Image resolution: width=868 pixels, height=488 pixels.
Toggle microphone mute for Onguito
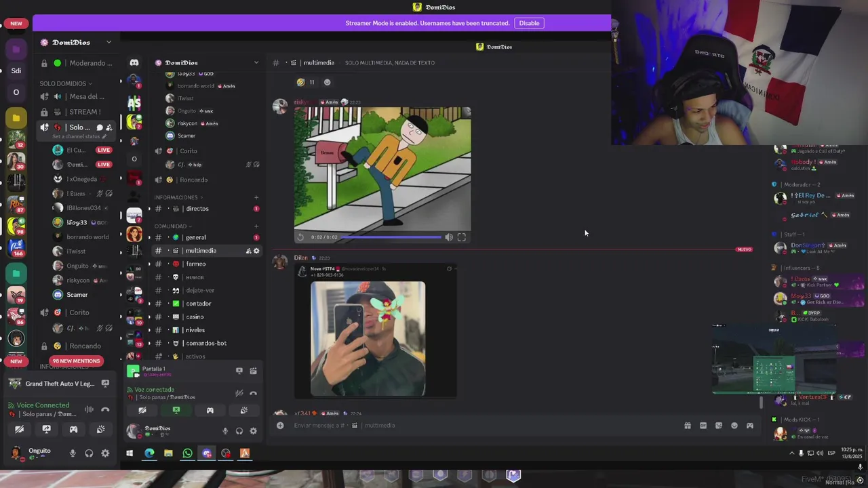(x=73, y=453)
